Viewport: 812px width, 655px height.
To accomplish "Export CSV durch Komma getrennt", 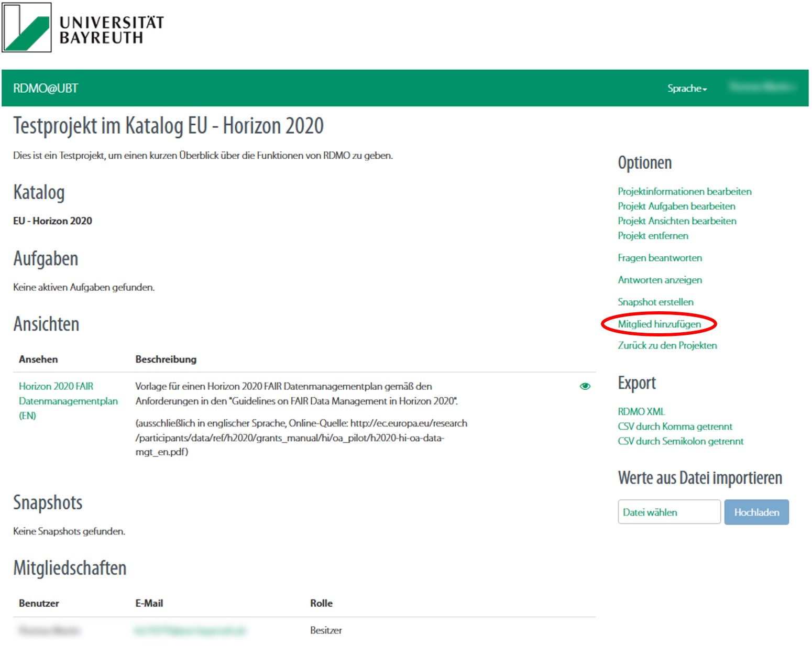I will [675, 426].
